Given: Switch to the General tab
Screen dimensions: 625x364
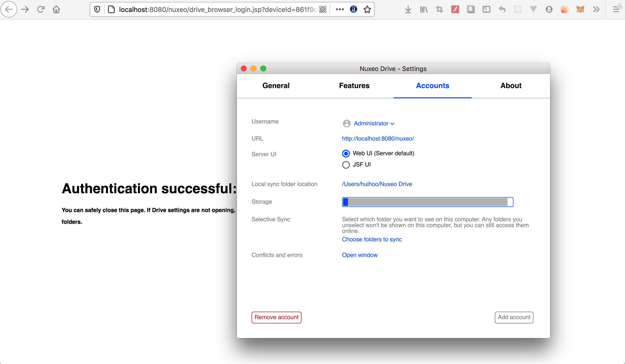Looking at the screenshot, I should [x=276, y=86].
